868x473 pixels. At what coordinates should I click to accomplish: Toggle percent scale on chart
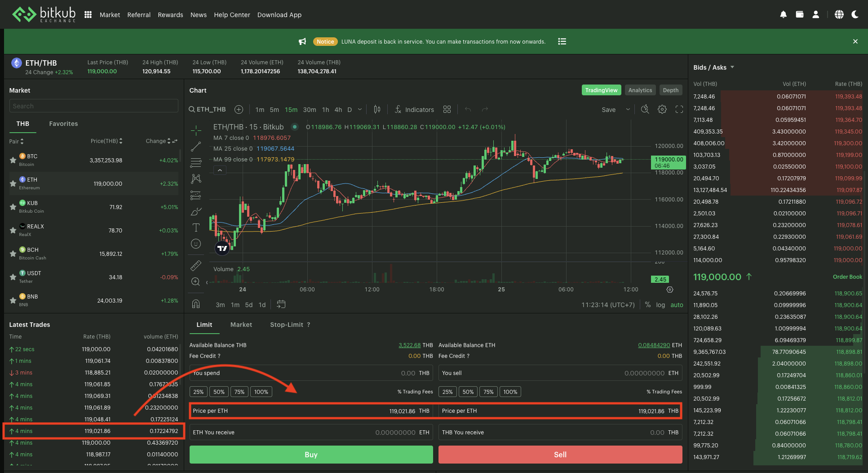tap(648, 304)
